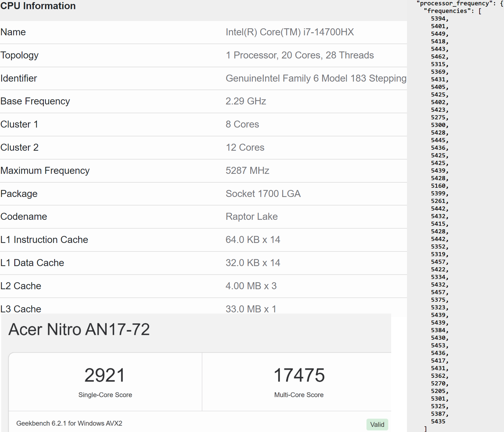
Task: Click the Valid badge
Action: click(377, 424)
